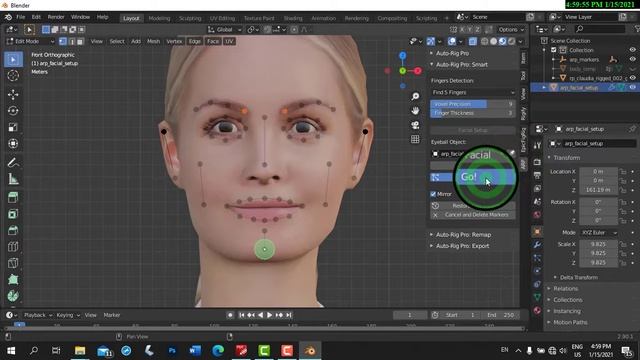Click the End frame field

(x=501, y=315)
